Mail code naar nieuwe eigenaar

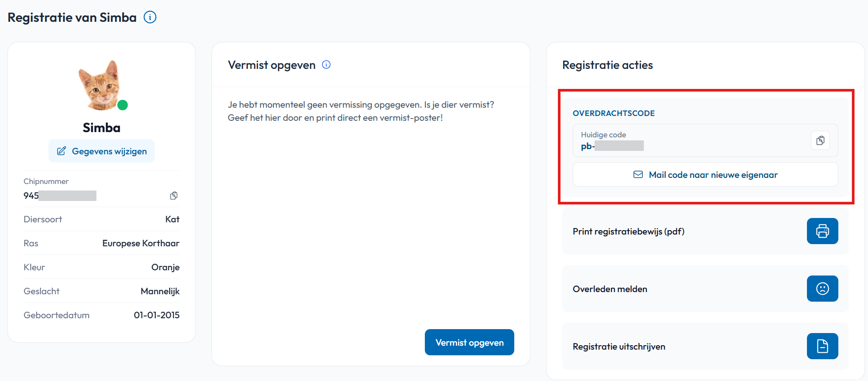705,174
